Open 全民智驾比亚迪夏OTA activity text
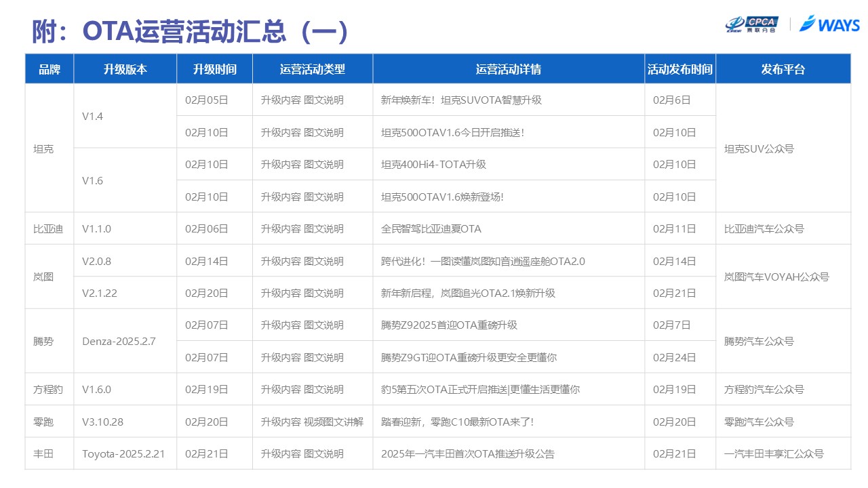Viewport: 868px width, 488px height. point(431,229)
